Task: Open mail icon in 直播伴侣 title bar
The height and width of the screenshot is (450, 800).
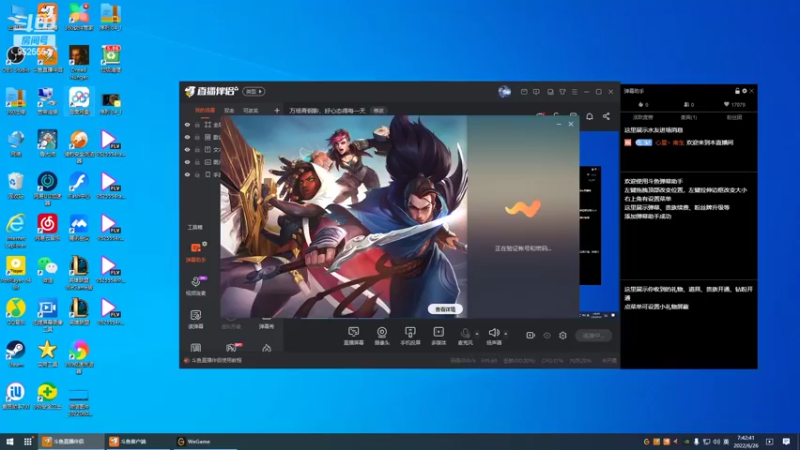Action: 524,92
